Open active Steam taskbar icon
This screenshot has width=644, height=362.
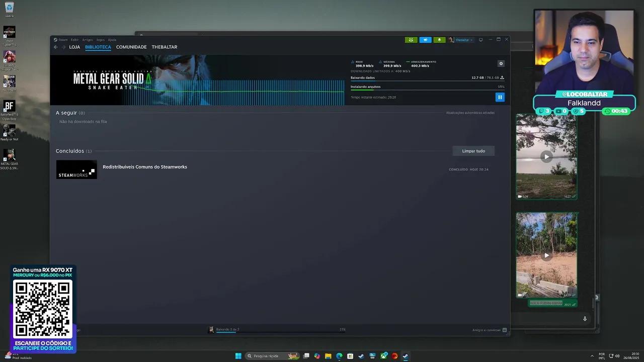tap(406, 356)
